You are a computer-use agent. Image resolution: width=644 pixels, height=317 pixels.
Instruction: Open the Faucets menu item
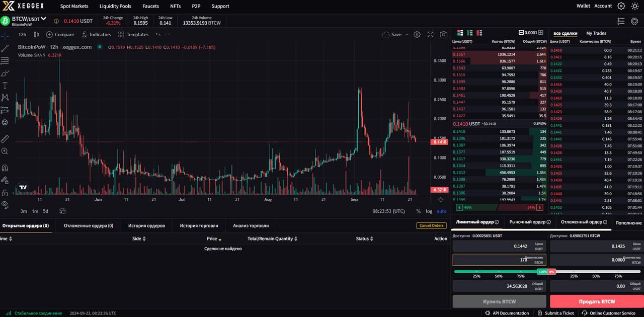tap(150, 6)
